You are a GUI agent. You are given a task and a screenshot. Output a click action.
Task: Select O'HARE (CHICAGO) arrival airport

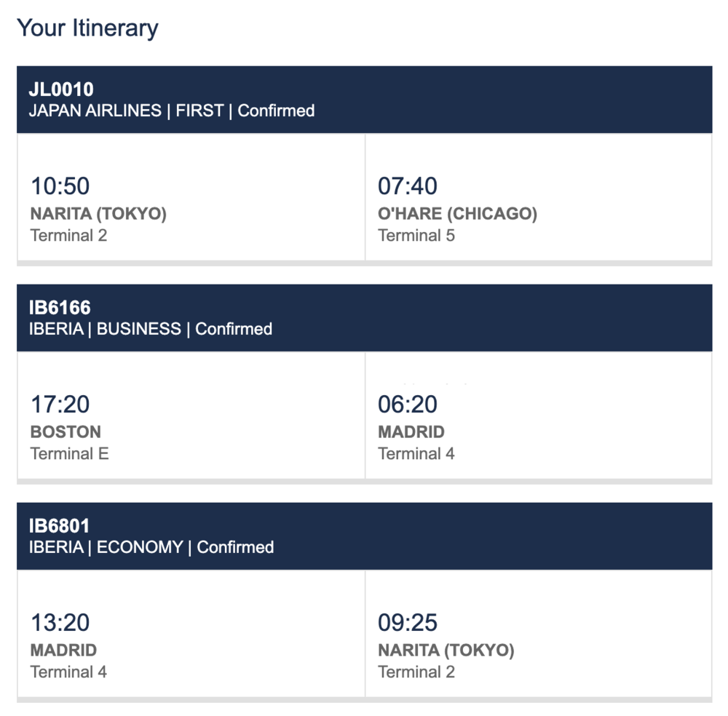(457, 214)
